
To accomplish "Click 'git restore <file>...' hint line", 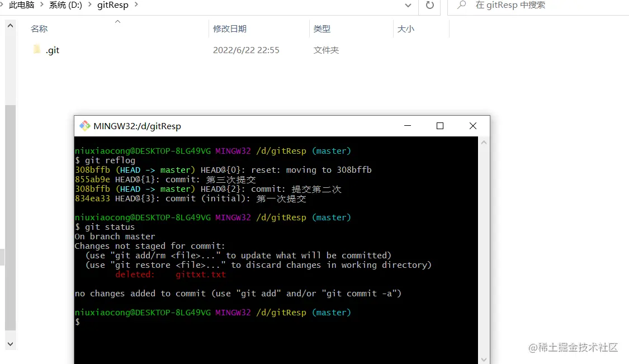I will pos(258,265).
